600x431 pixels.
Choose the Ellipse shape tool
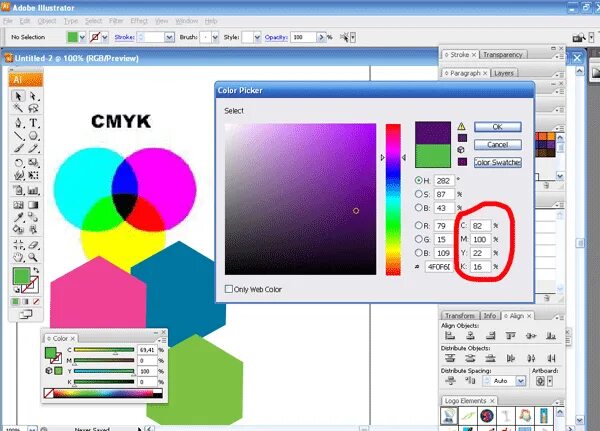click(33, 136)
